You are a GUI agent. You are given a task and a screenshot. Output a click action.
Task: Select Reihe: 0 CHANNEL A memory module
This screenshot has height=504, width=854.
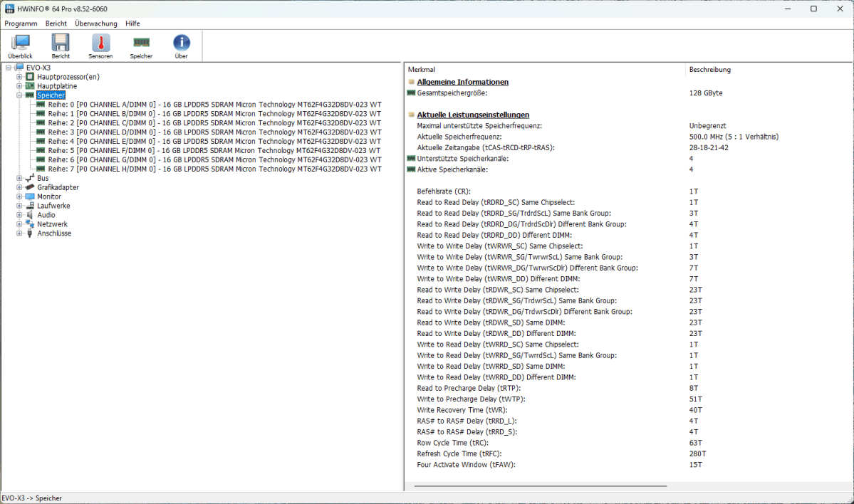click(x=214, y=105)
